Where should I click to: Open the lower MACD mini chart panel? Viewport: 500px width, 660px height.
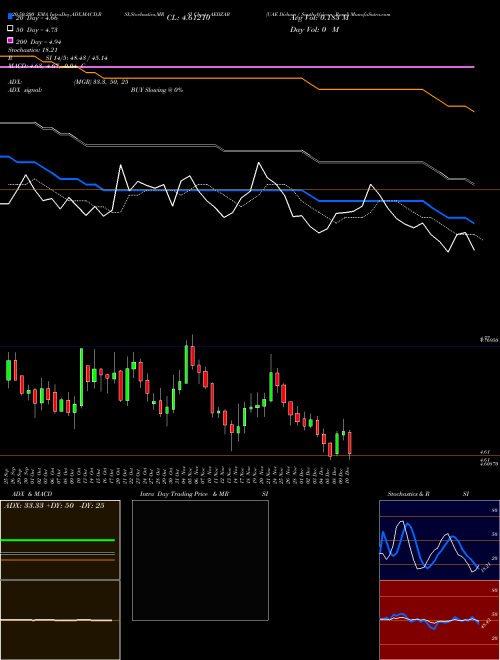[60, 620]
